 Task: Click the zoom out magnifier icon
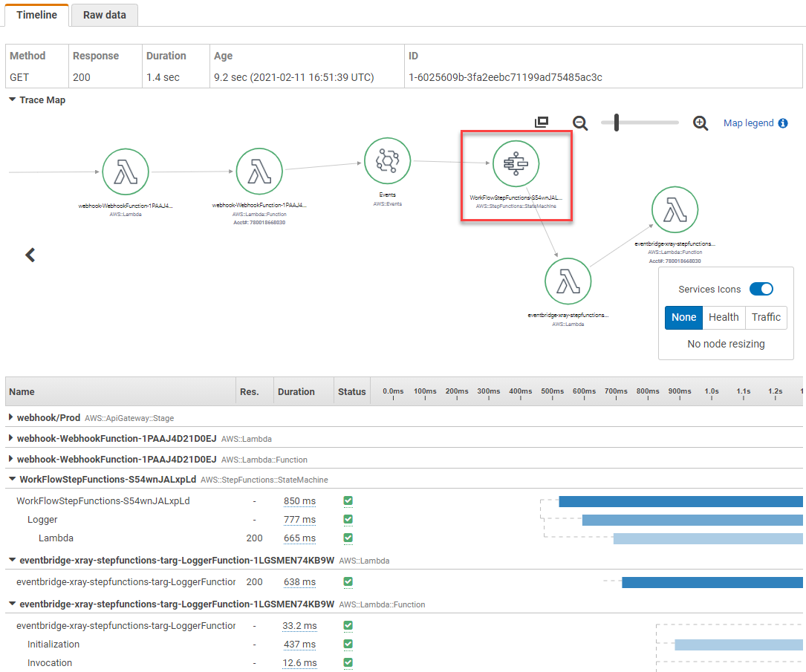pyautogui.click(x=580, y=123)
